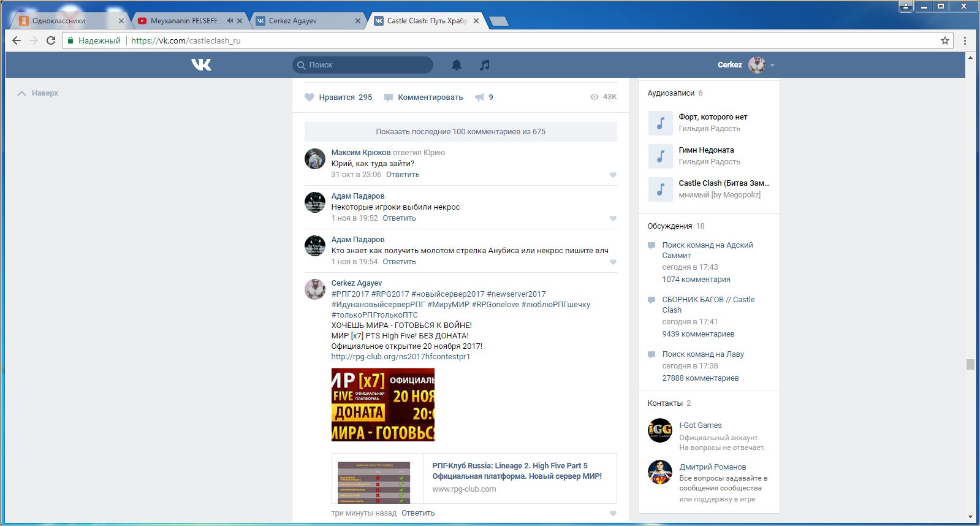Like the post via Нравится heart
This screenshot has width=980, height=526.
click(x=310, y=97)
